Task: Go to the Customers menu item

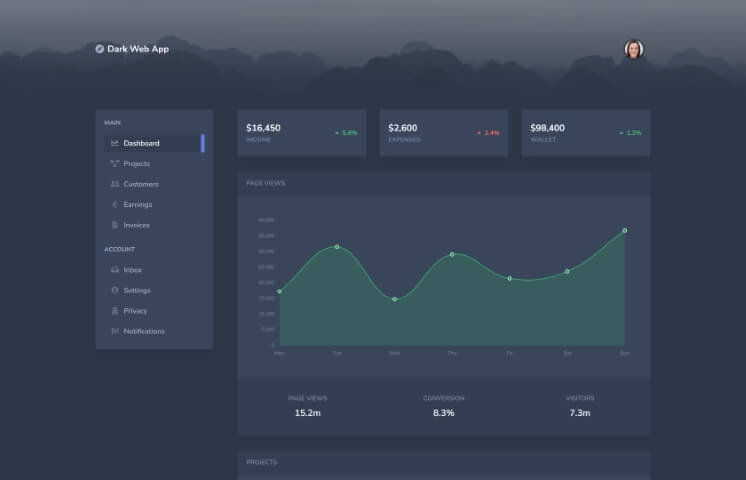Action: pyautogui.click(x=155, y=184)
